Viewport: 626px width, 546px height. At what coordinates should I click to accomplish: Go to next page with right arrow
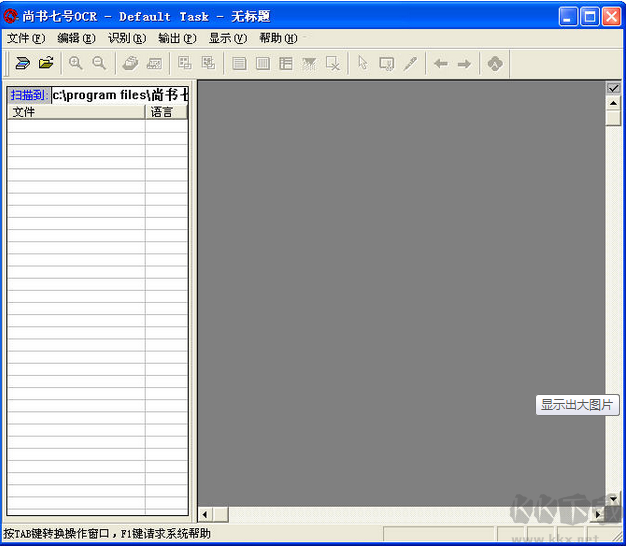tap(464, 63)
